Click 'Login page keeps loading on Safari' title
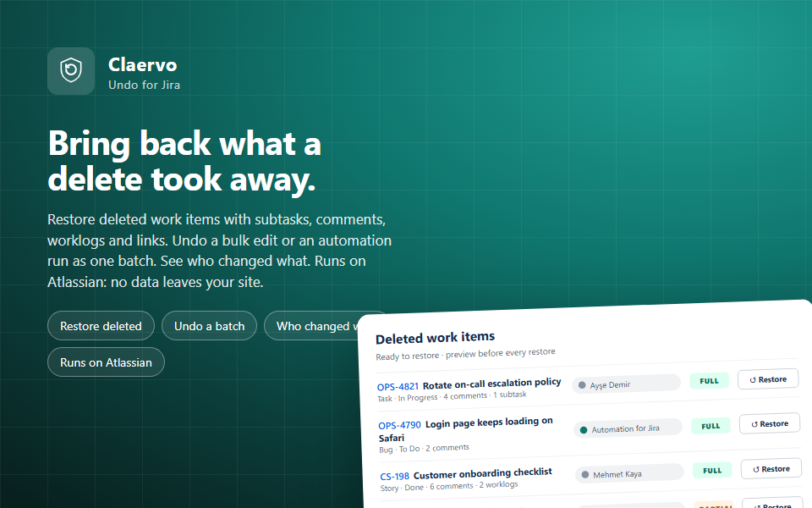The width and height of the screenshot is (812, 508). (465, 429)
